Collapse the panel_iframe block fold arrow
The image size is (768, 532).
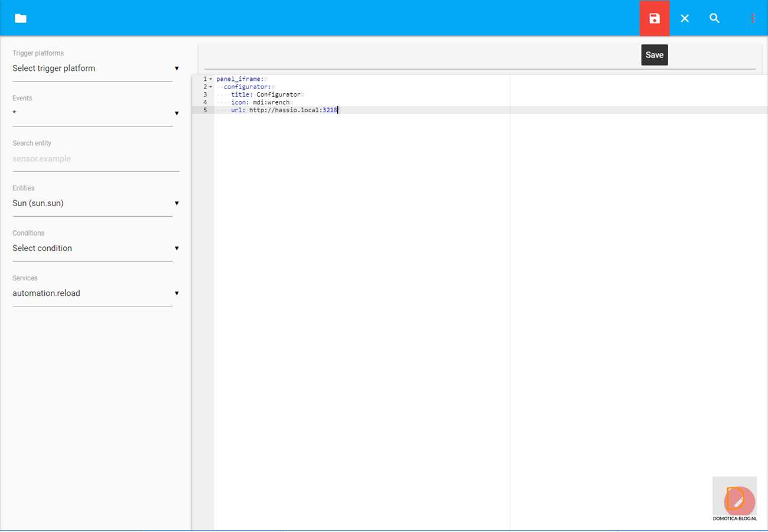click(210, 79)
